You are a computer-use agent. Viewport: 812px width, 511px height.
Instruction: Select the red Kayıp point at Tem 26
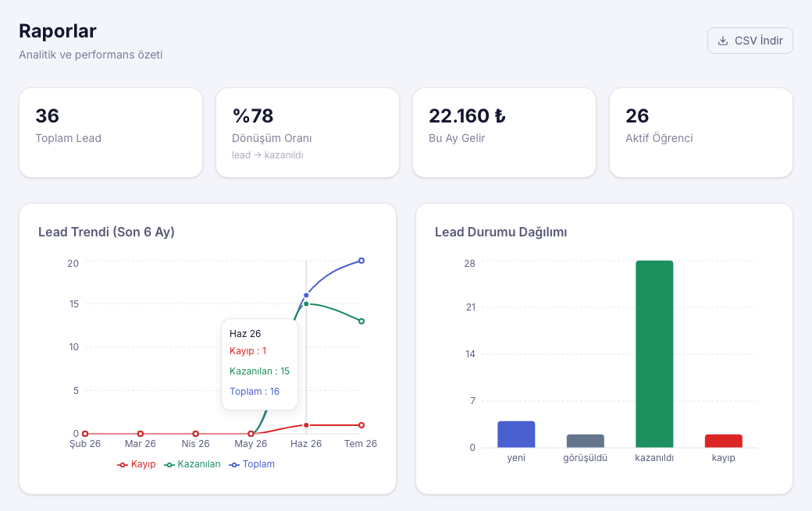(x=361, y=425)
